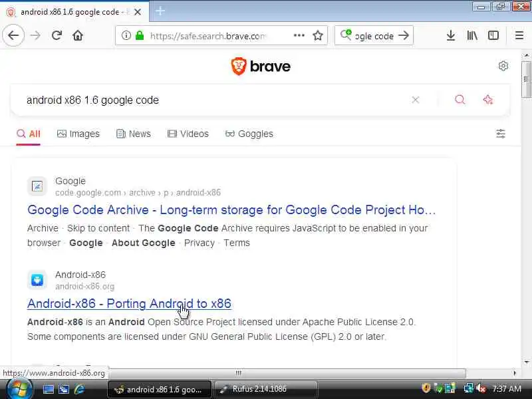Click the forward navigation arrow

pyautogui.click(x=35, y=35)
